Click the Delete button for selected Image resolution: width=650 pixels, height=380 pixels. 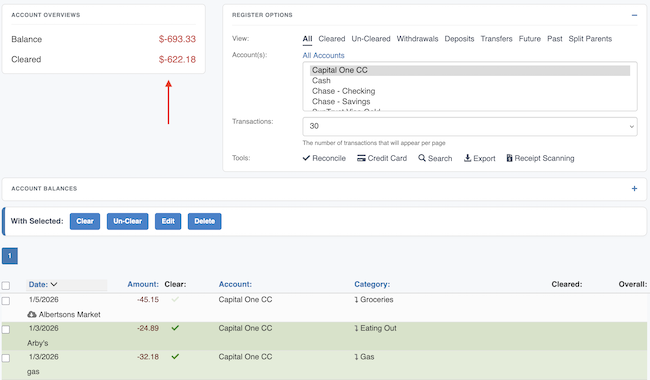204,221
